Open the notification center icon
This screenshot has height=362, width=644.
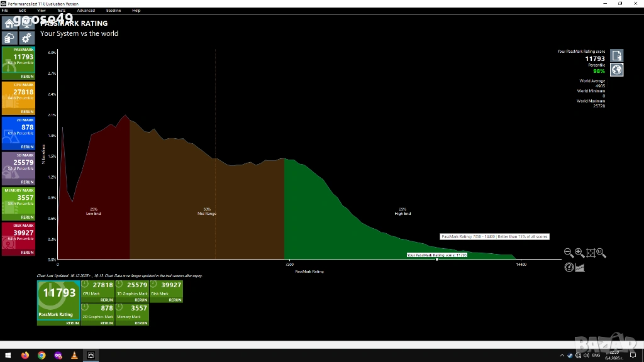(x=633, y=356)
